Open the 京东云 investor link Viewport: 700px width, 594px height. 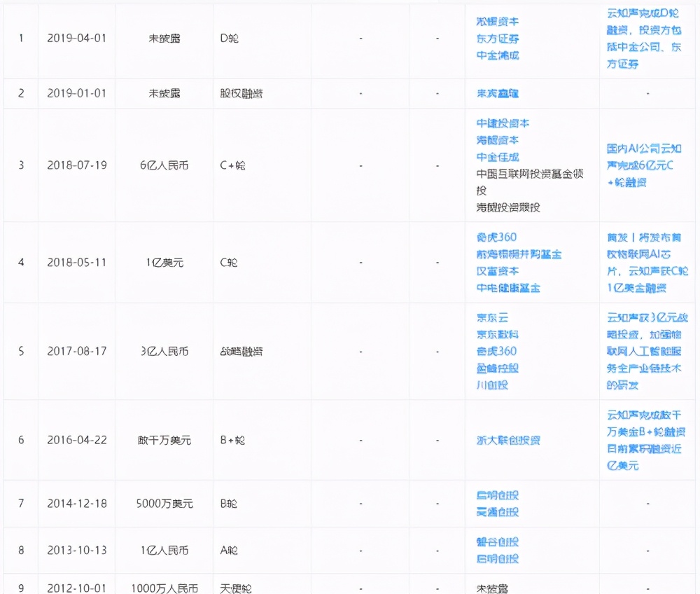(x=492, y=317)
